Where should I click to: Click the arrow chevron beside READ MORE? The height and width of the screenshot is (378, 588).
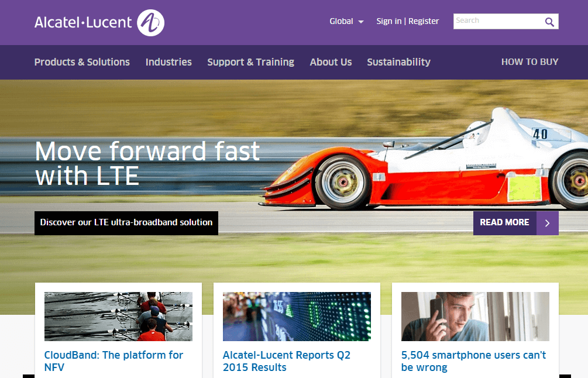(548, 223)
